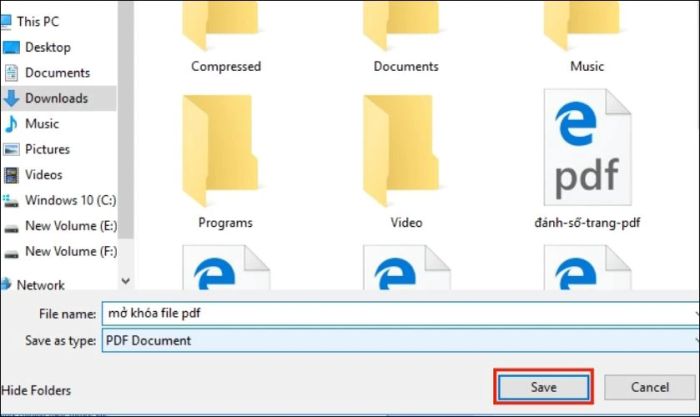Click the đánh-số-trang-pdf file name label
This screenshot has height=417, width=700.
pyautogui.click(x=587, y=222)
